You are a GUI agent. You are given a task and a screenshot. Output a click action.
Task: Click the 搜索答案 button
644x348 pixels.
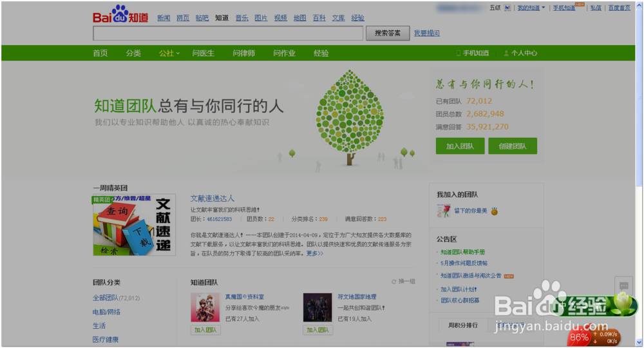[387, 34]
